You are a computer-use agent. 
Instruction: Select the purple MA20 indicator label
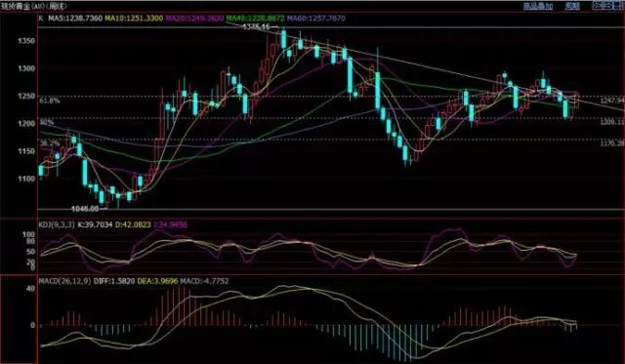coord(194,19)
